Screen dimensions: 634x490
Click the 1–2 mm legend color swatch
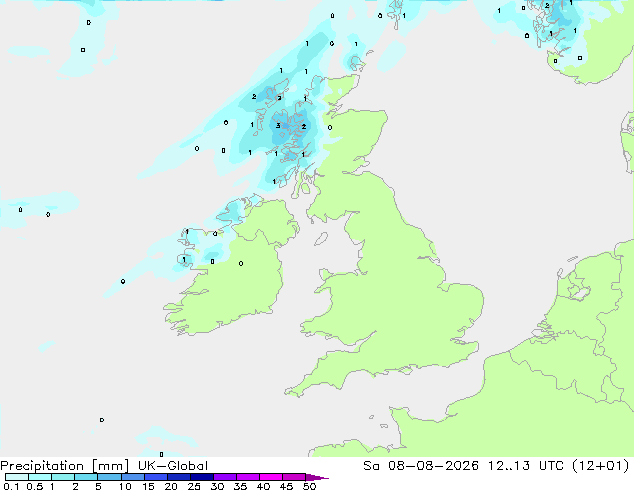[x=63, y=477]
